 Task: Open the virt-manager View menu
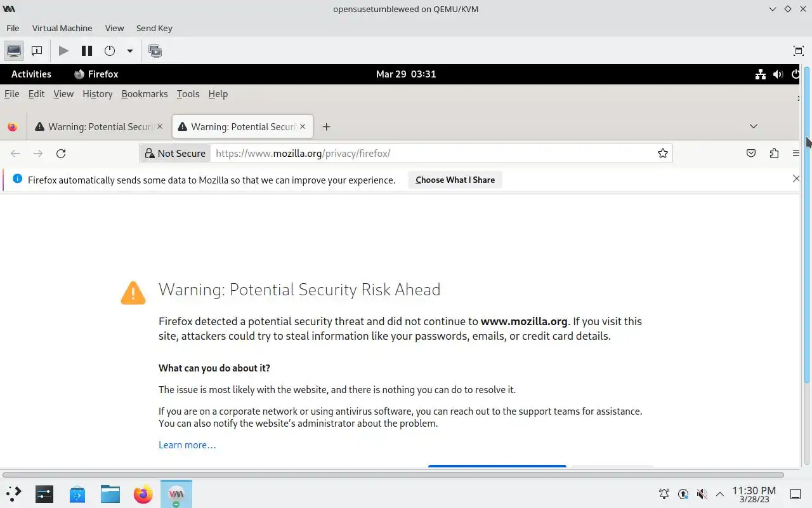(x=114, y=28)
